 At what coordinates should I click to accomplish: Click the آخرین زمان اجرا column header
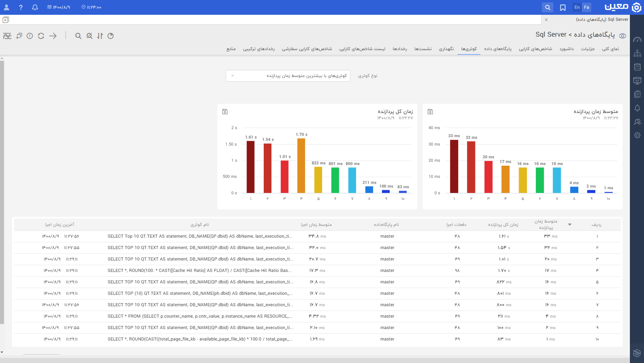(60, 225)
